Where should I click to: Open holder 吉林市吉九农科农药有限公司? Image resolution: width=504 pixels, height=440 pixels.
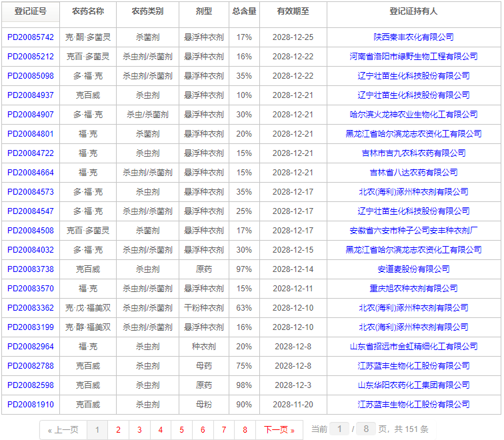[413, 153]
